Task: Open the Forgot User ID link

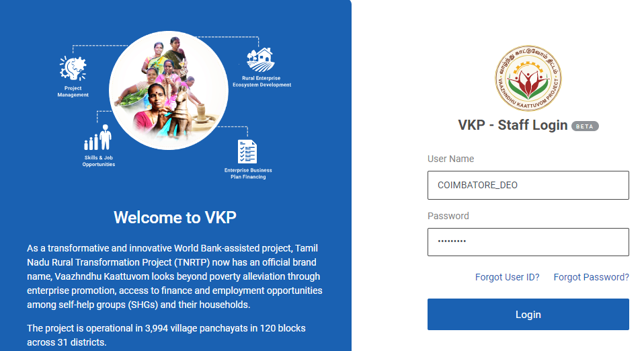Action: coord(507,277)
